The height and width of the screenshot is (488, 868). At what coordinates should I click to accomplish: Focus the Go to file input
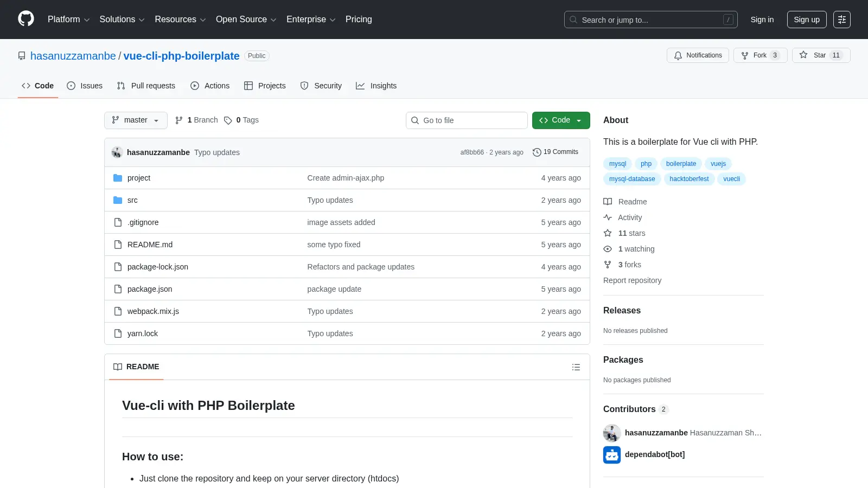[467, 120]
